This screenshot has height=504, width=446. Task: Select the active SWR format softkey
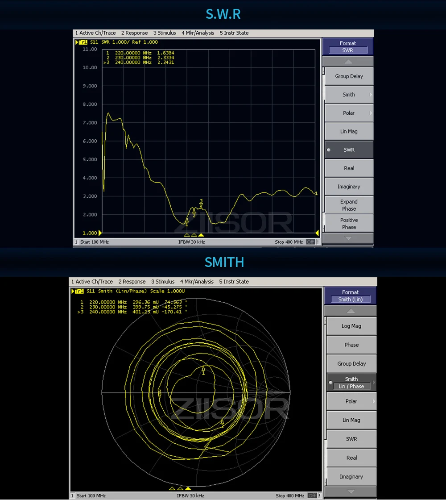click(x=349, y=150)
